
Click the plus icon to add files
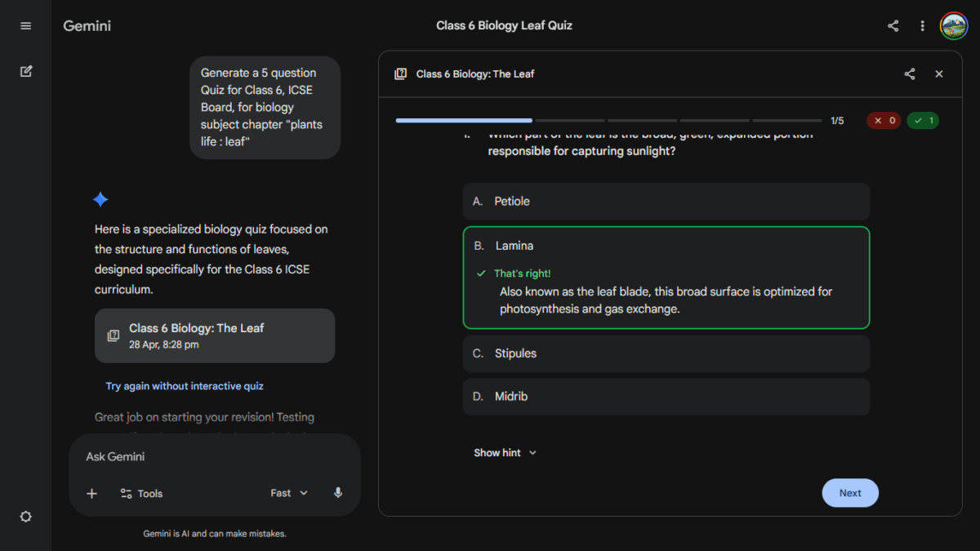(91, 493)
